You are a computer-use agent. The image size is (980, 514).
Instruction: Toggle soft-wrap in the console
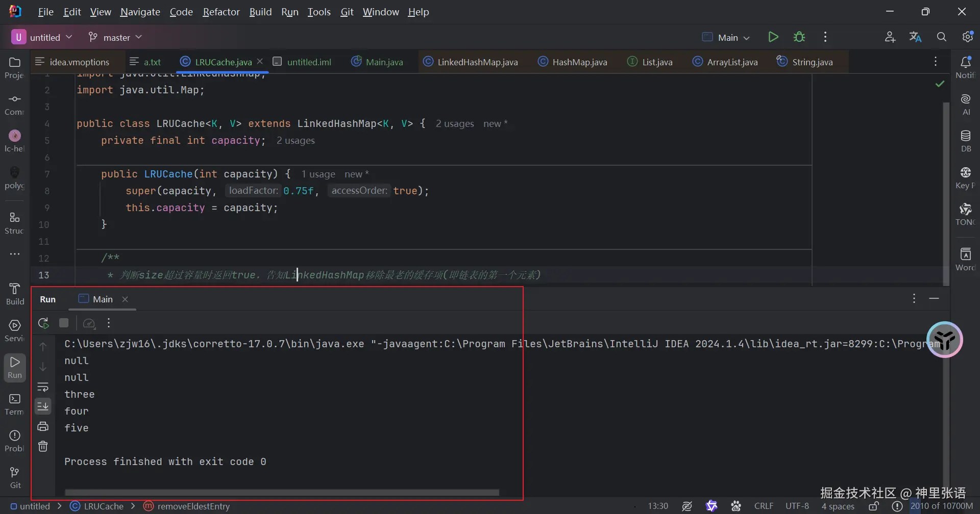click(43, 387)
